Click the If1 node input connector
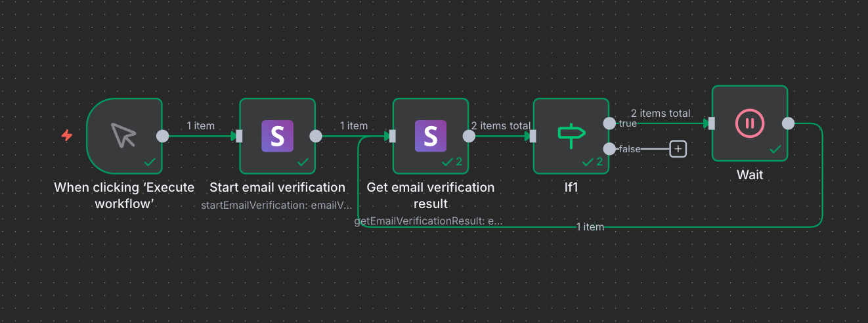The height and width of the screenshot is (323, 868). (533, 136)
